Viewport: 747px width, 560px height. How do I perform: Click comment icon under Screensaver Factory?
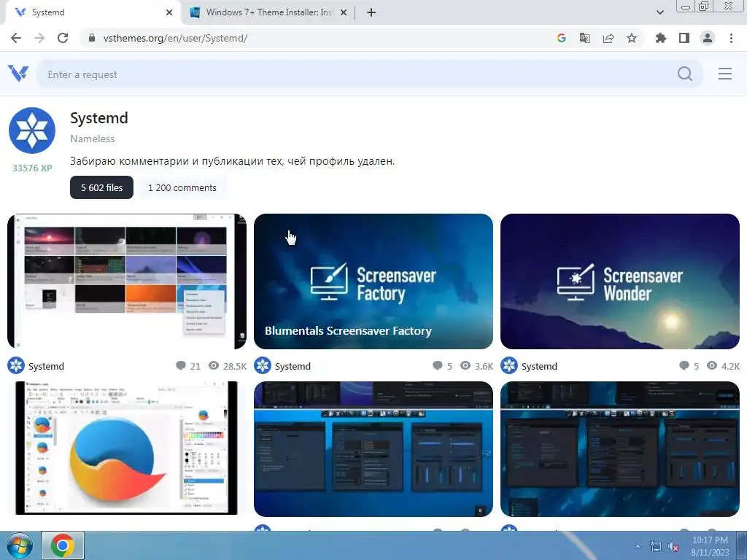(x=438, y=366)
